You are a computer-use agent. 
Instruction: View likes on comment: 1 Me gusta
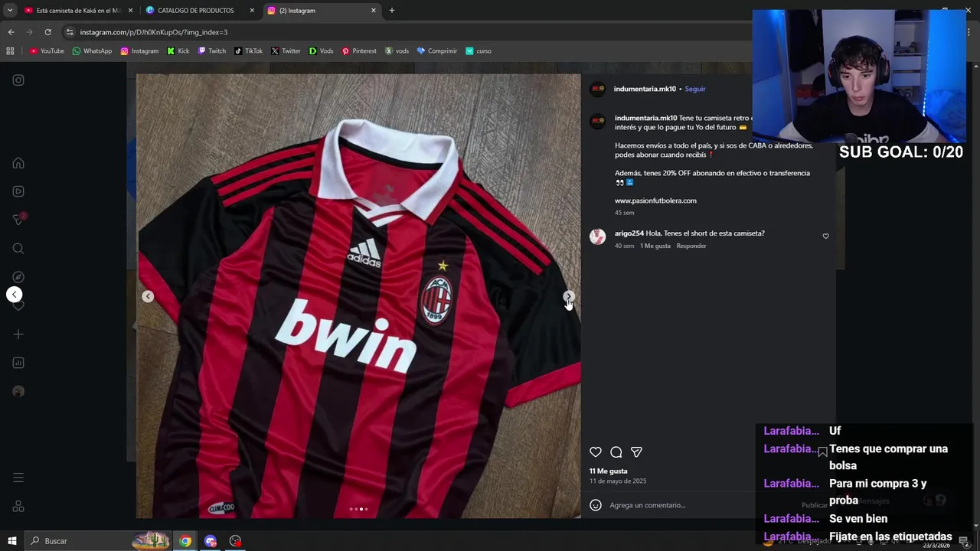tap(655, 246)
